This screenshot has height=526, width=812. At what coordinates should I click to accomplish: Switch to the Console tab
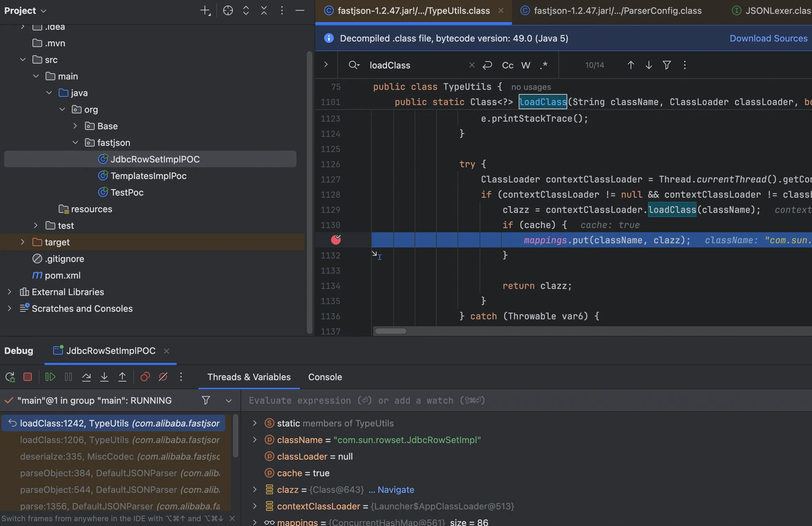point(325,377)
